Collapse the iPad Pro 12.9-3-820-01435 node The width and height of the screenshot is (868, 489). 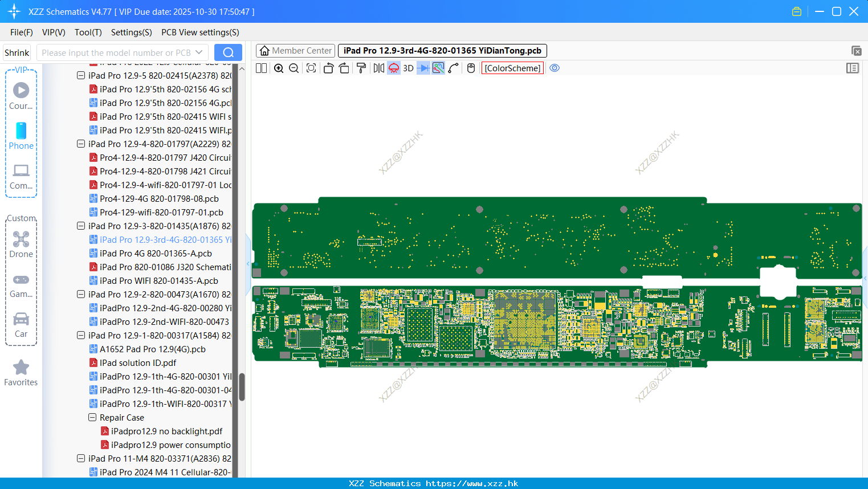click(81, 226)
